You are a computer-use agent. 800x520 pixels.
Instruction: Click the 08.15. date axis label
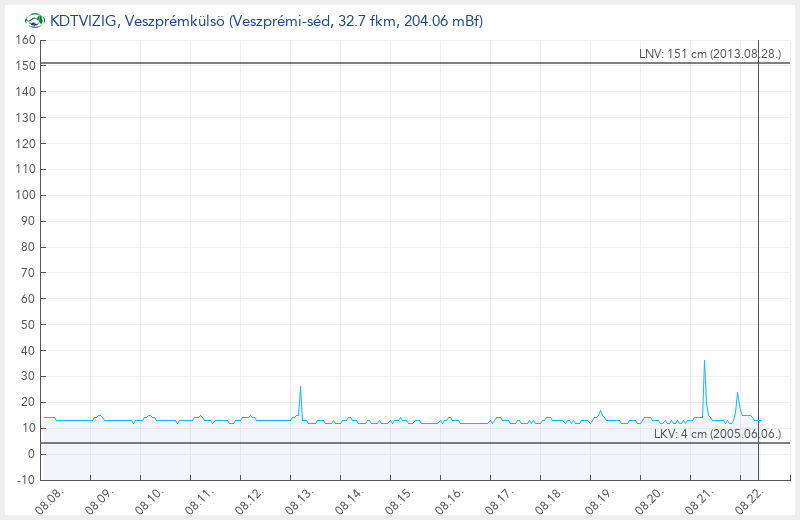[400, 500]
